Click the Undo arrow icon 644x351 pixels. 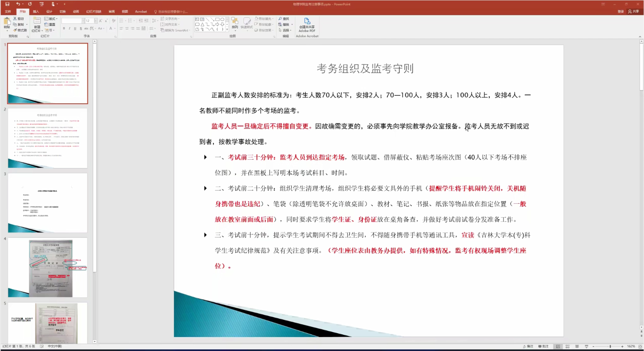[x=18, y=4]
